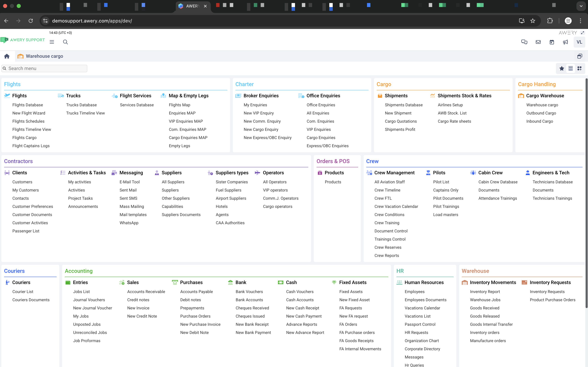Open the hamburger menu icon
588x367 pixels.
click(52, 42)
